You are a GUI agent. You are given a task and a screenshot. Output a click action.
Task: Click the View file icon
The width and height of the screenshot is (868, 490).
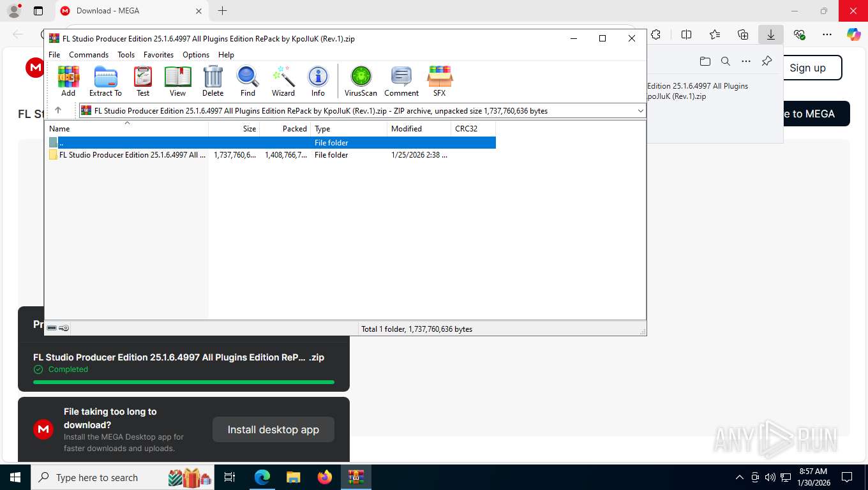[x=177, y=81]
